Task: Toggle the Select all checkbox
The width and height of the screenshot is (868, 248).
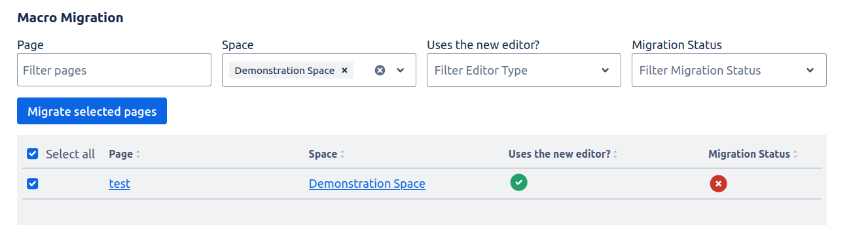Action: 33,154
